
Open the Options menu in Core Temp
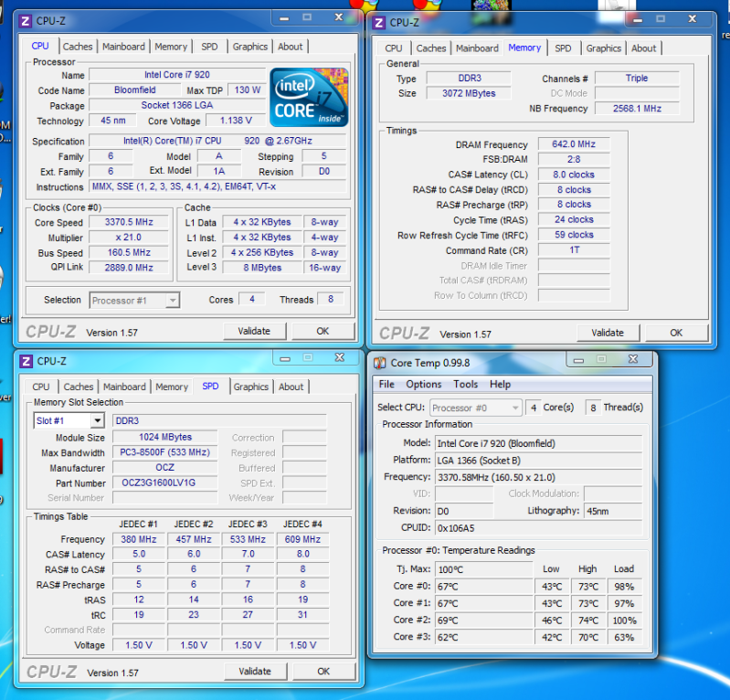pyautogui.click(x=424, y=384)
